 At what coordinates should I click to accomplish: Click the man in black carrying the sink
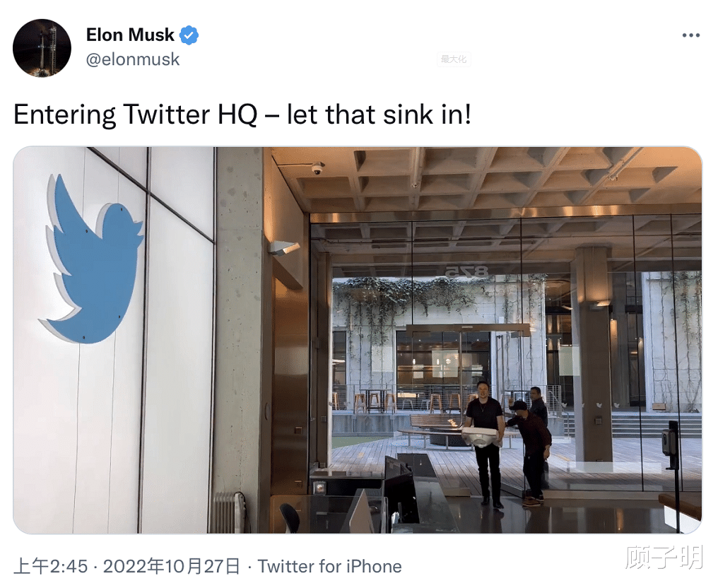point(485,442)
